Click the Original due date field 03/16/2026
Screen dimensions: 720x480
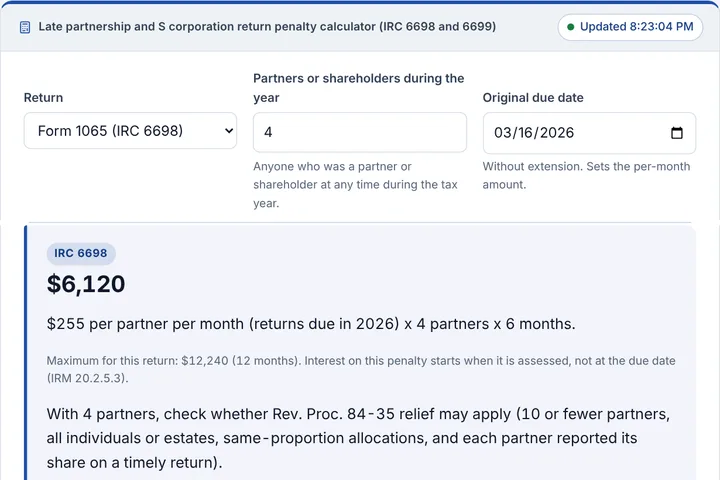(x=589, y=133)
